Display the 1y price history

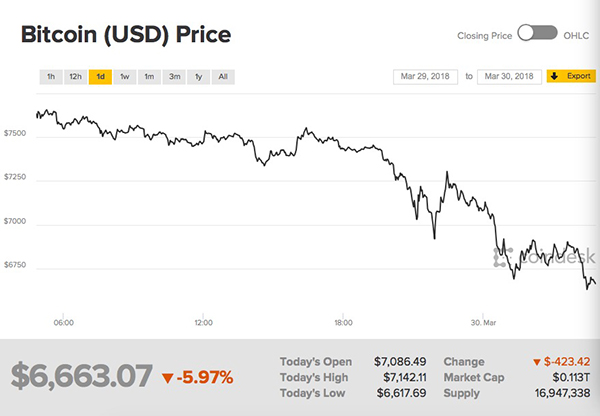pos(199,76)
